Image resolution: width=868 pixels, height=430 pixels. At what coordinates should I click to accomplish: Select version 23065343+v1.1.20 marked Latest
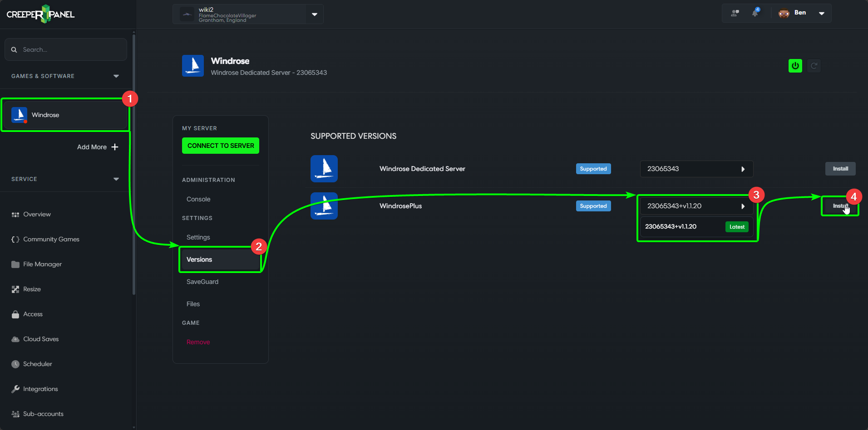(x=696, y=227)
